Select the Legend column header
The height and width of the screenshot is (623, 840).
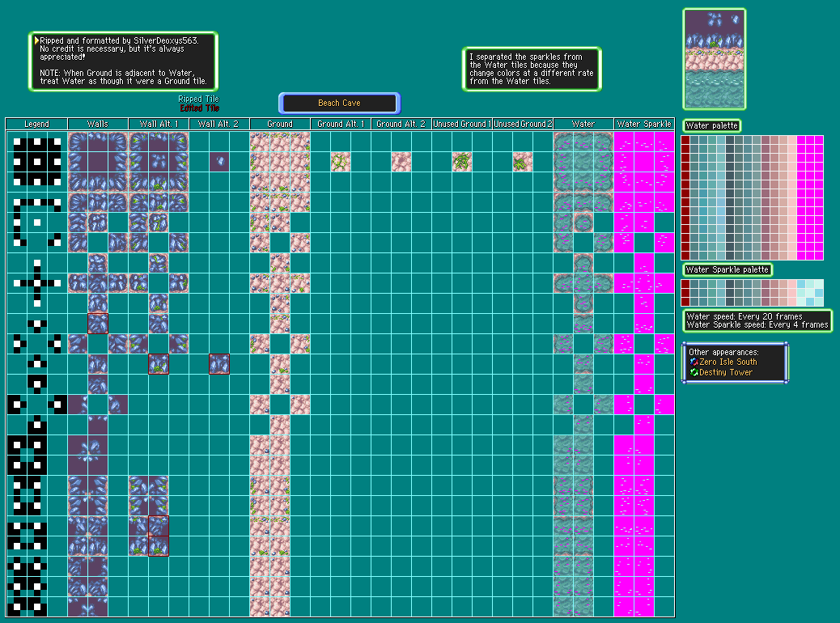[x=36, y=124]
